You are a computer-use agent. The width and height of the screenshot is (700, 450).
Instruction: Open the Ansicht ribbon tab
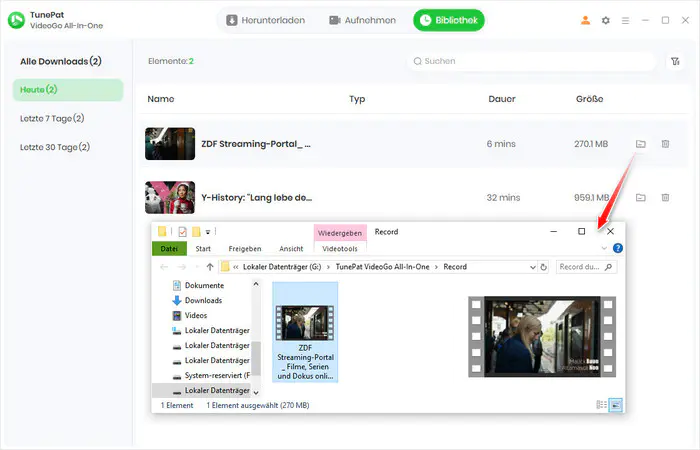291,249
